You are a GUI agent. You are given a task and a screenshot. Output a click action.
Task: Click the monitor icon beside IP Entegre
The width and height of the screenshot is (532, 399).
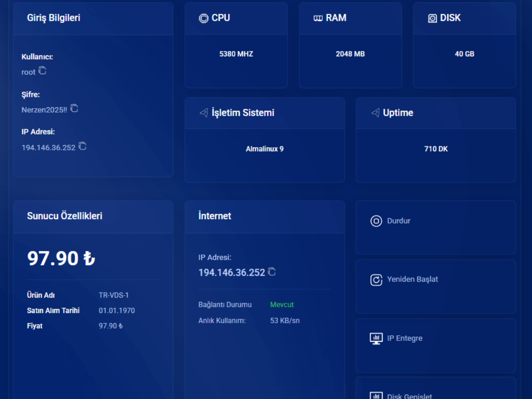click(x=376, y=338)
